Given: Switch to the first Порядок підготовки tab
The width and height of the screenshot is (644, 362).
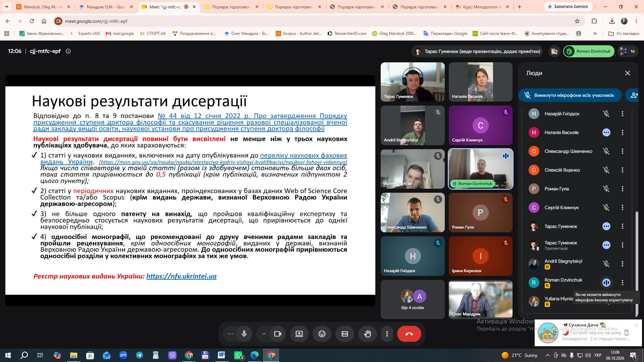Looking at the screenshot, I should click(x=231, y=7).
